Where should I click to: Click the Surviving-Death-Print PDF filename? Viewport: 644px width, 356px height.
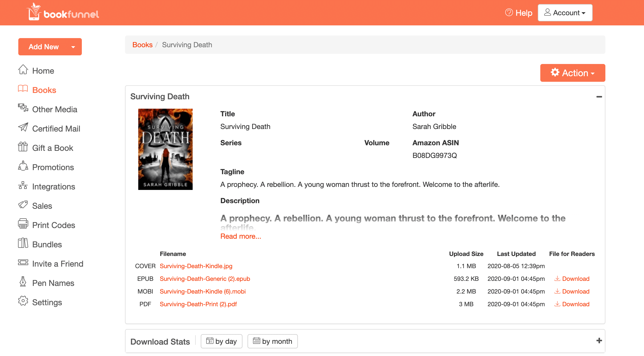click(199, 304)
